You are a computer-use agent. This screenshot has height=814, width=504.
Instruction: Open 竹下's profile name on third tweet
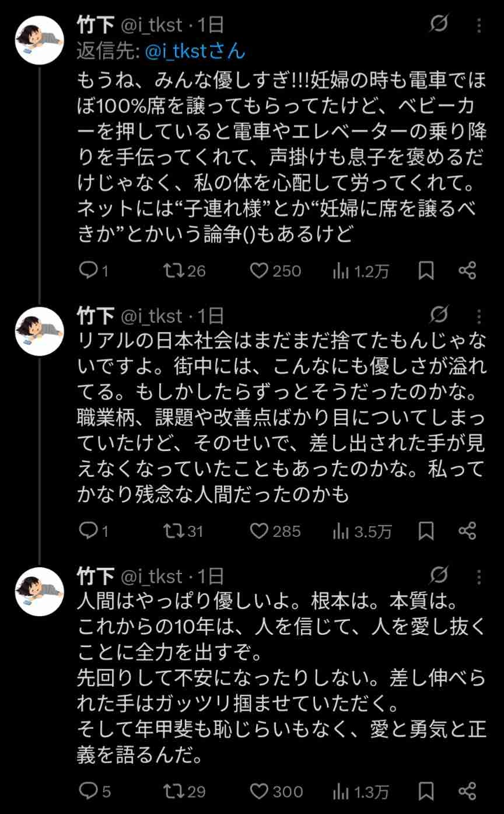tap(96, 577)
